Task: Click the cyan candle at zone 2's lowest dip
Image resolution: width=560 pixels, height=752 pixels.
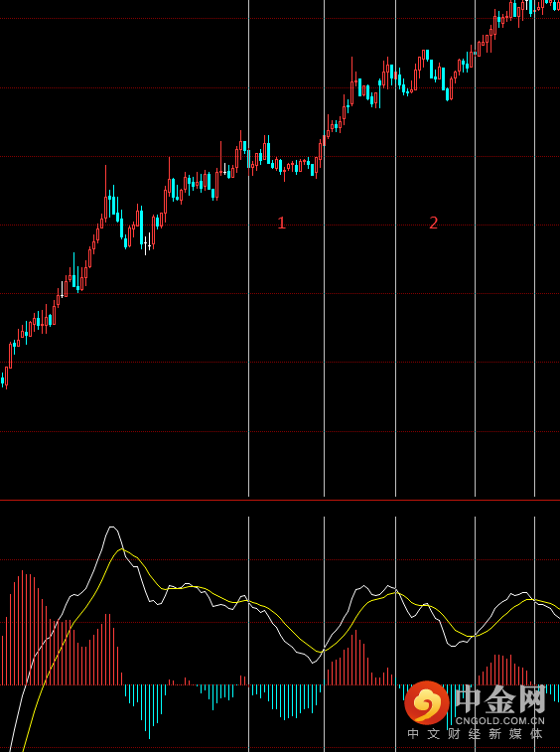Action: (x=448, y=94)
